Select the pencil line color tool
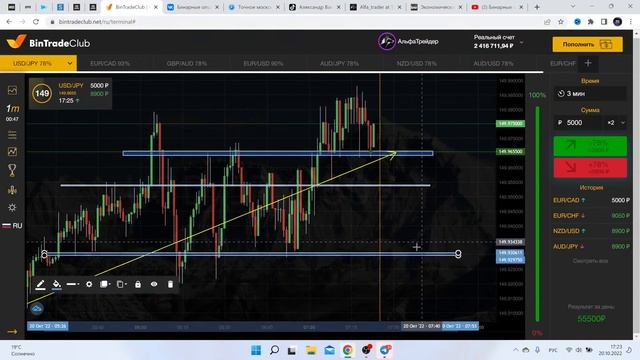 (40, 284)
